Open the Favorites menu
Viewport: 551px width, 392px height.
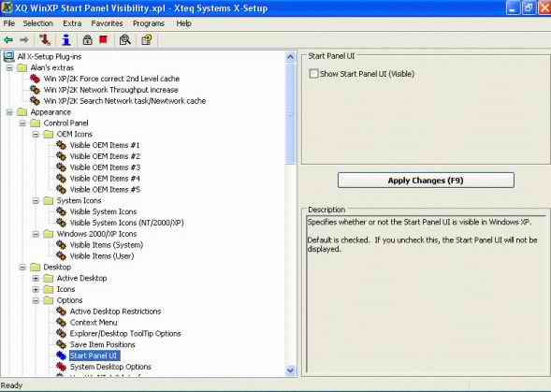(107, 23)
